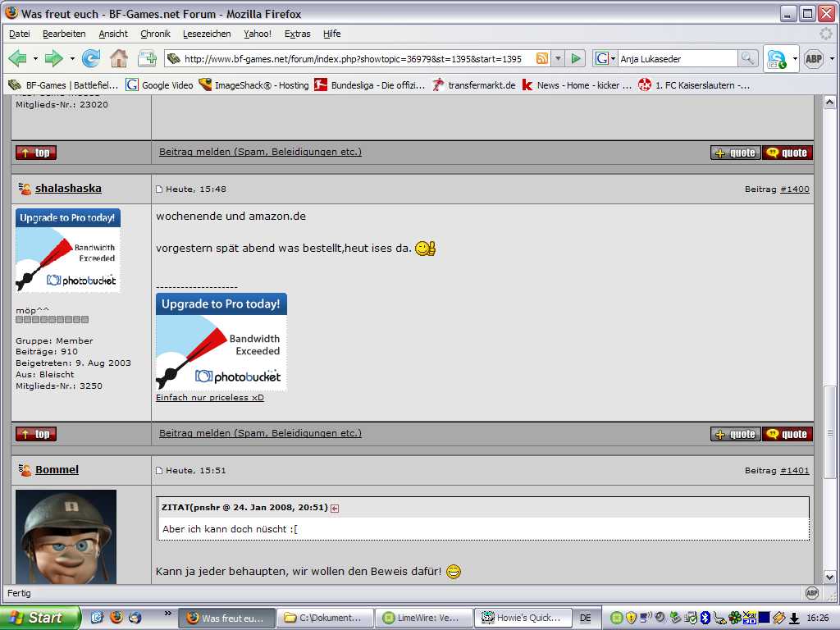Open the Bluetooth tray icon
Viewport: 840px width, 630px height.
tap(705, 618)
